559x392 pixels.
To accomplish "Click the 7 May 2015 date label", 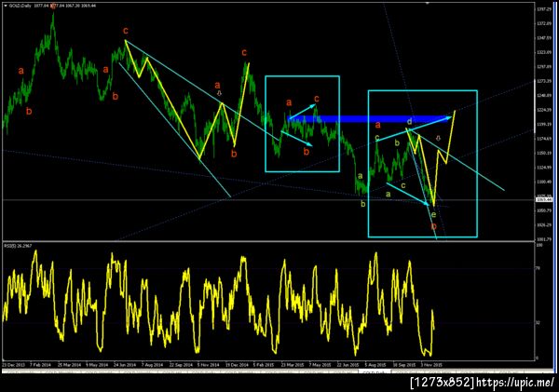I will pos(320,365).
